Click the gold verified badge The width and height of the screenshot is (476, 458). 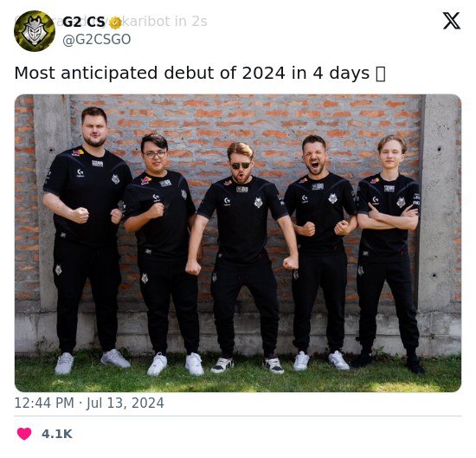(x=115, y=23)
